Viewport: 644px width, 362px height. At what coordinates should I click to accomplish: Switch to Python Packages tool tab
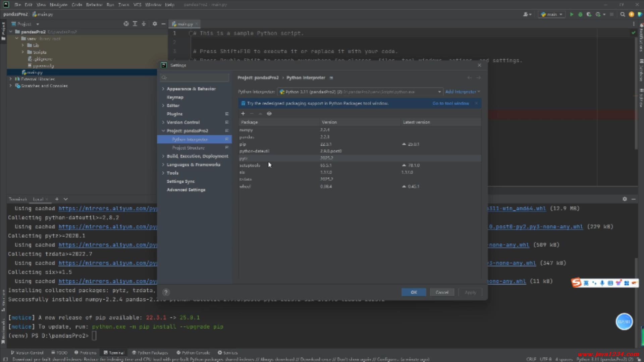pos(150,353)
